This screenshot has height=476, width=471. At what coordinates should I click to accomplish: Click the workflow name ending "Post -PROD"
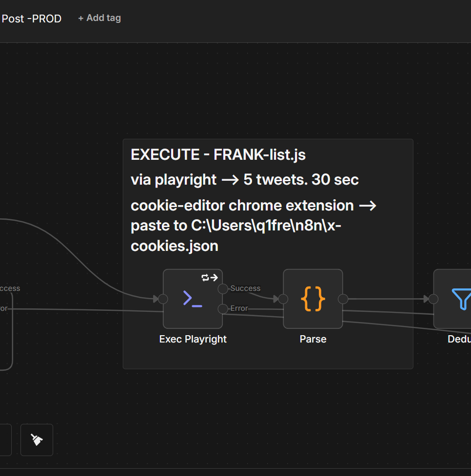coord(32,19)
